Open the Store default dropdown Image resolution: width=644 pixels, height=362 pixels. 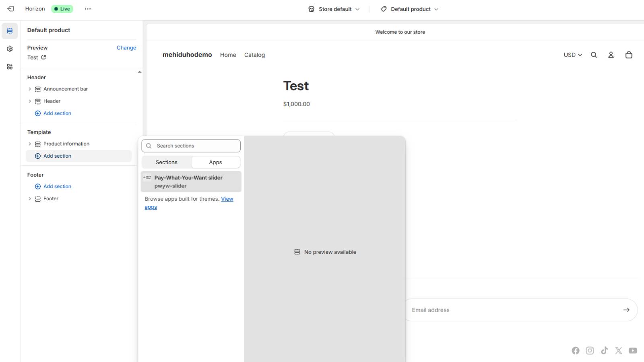tap(334, 9)
